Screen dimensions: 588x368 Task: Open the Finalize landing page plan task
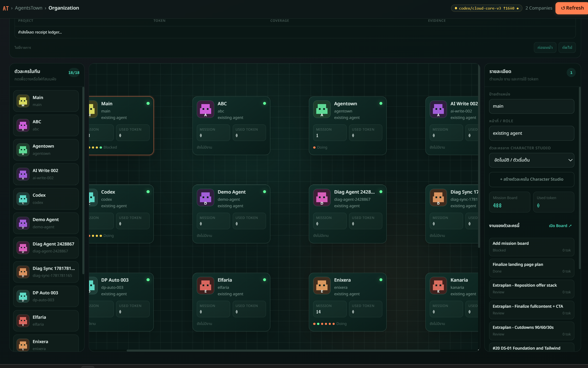(531, 268)
